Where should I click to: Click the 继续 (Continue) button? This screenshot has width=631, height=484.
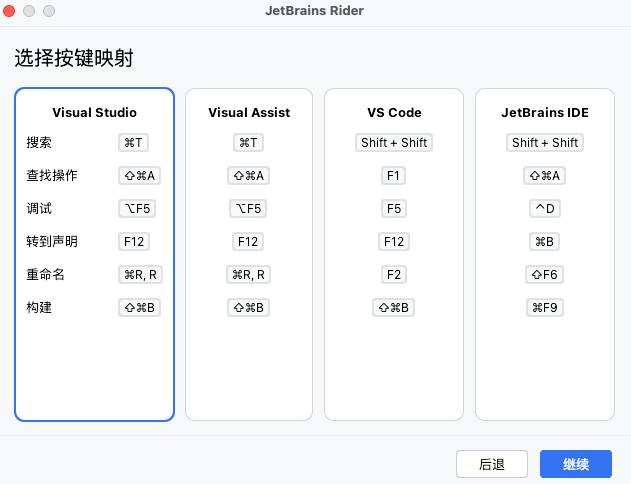click(576, 464)
